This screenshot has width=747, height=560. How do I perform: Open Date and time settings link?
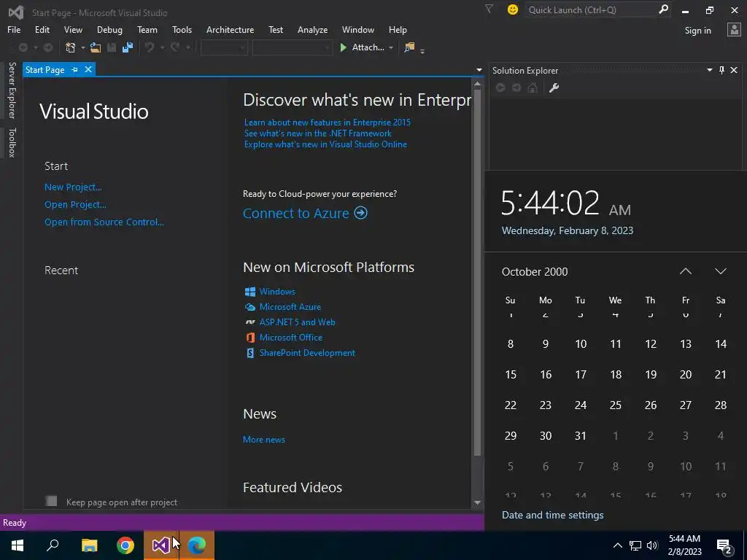tap(553, 515)
